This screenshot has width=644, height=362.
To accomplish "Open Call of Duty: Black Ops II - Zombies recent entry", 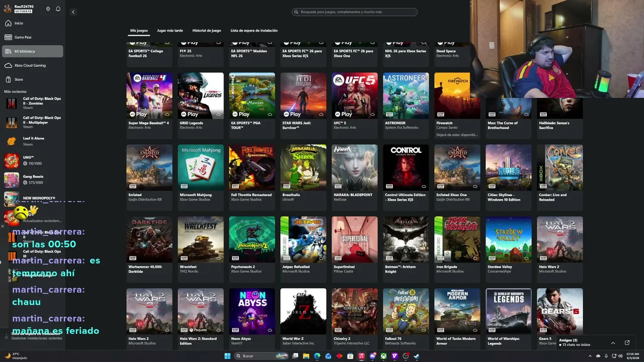I will [33, 103].
